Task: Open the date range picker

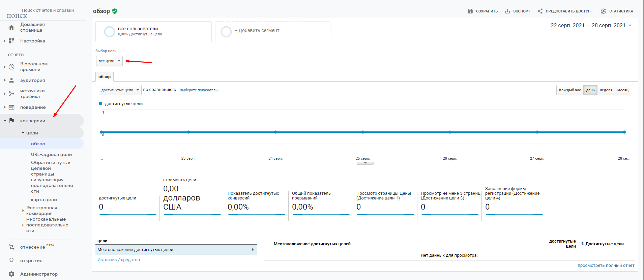Action: click(591, 26)
